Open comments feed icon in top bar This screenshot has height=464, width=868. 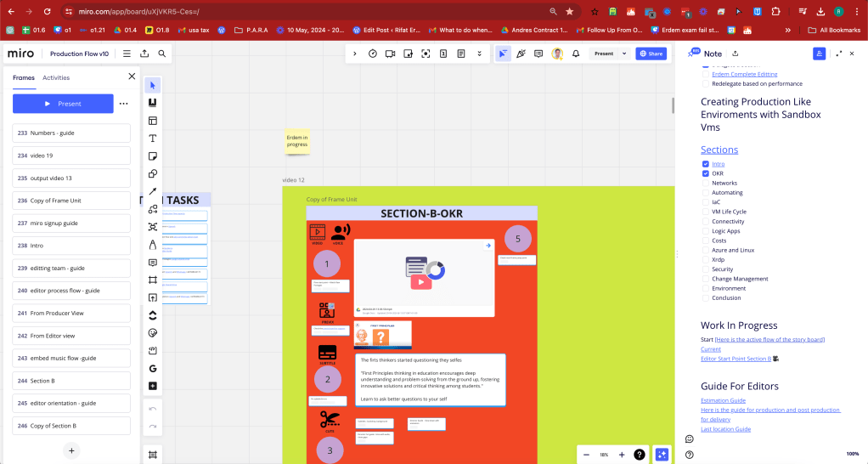pos(538,54)
